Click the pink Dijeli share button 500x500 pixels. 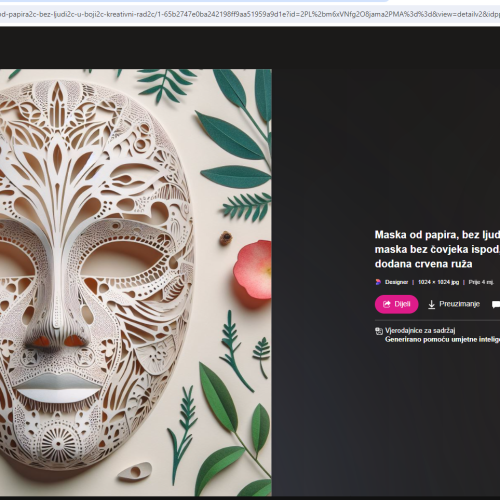click(396, 304)
